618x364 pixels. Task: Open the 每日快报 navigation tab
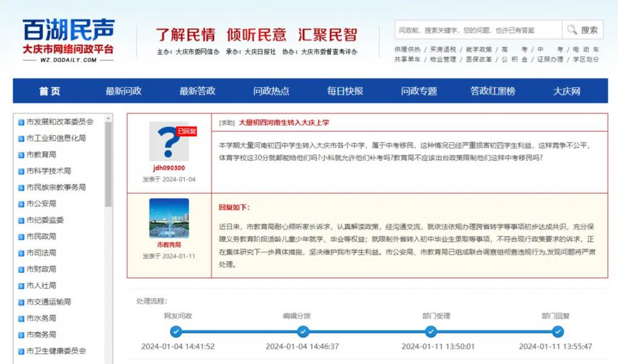click(345, 91)
